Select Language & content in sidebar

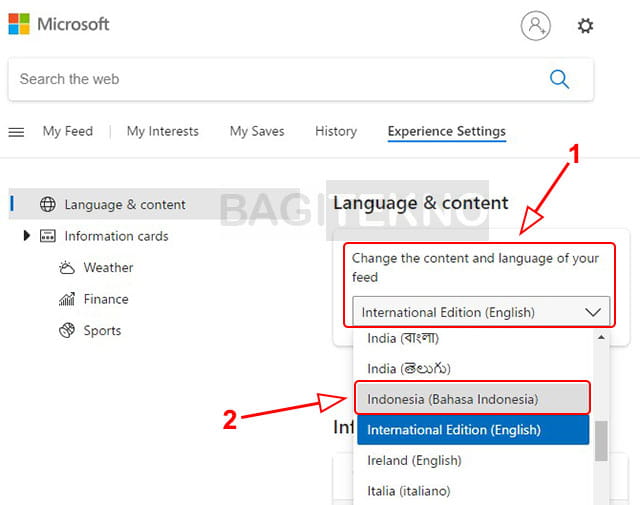(x=154, y=204)
